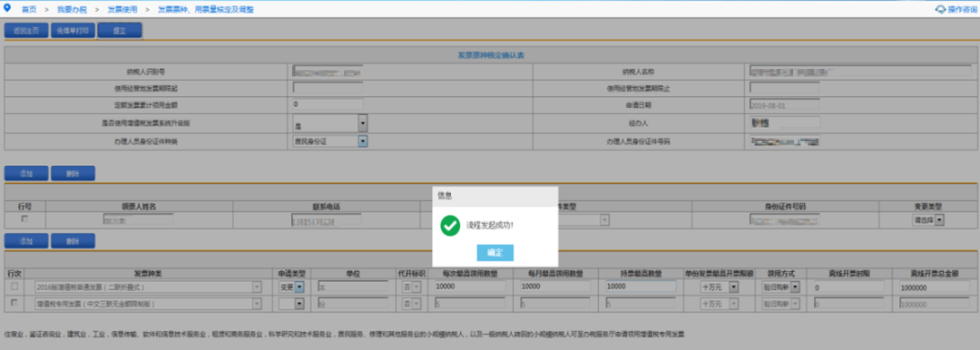
Task: Open 单份发票最高开票限额 dropdown in 专用发票 row
Action: tap(720, 303)
